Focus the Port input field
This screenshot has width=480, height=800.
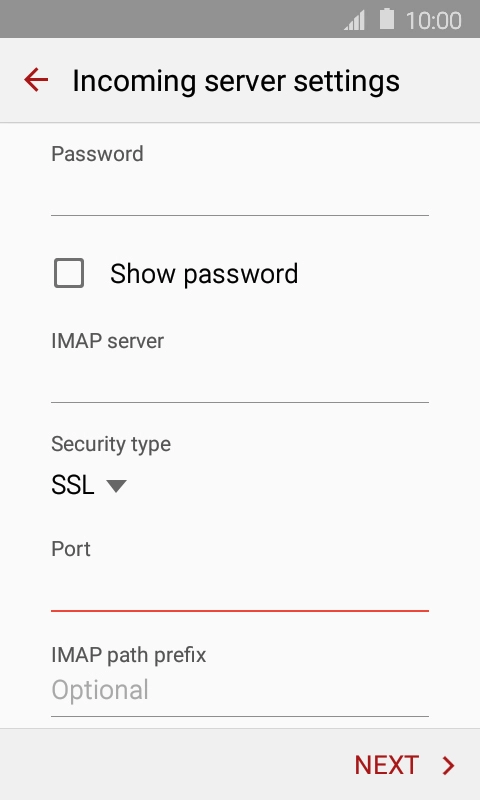point(240,591)
